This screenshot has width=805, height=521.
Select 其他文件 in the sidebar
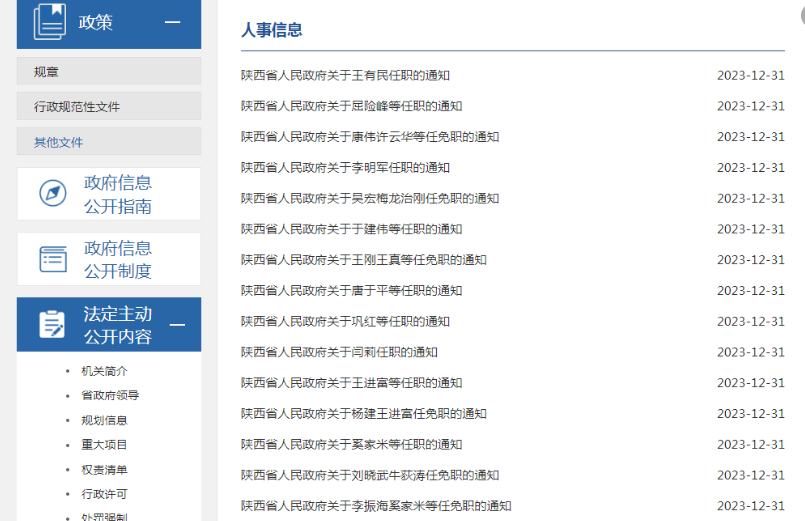coord(59,142)
